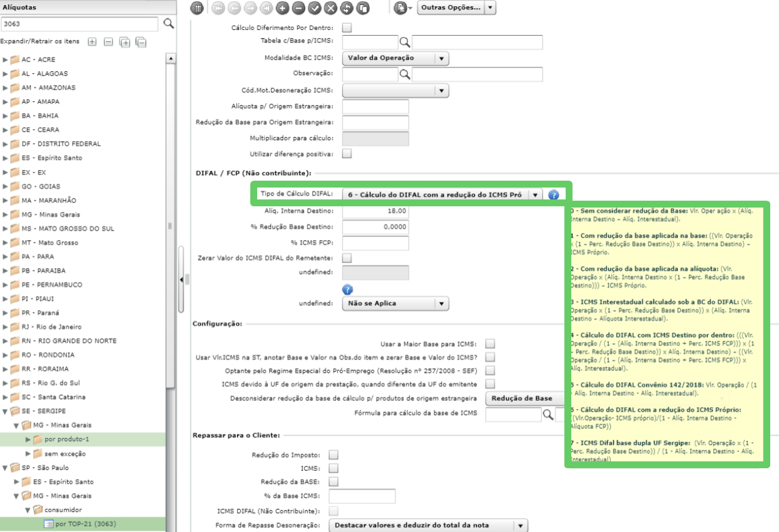Image resolution: width=779 pixels, height=532 pixels.
Task: Click % Redução Base Destino field
Action: coord(375,228)
